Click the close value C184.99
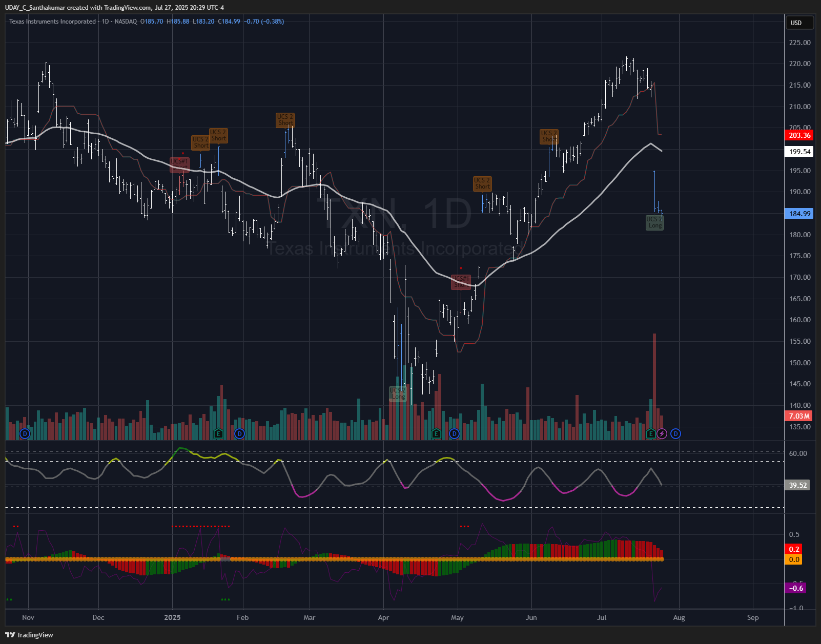Screen dimensions: 821x644 coord(229,22)
